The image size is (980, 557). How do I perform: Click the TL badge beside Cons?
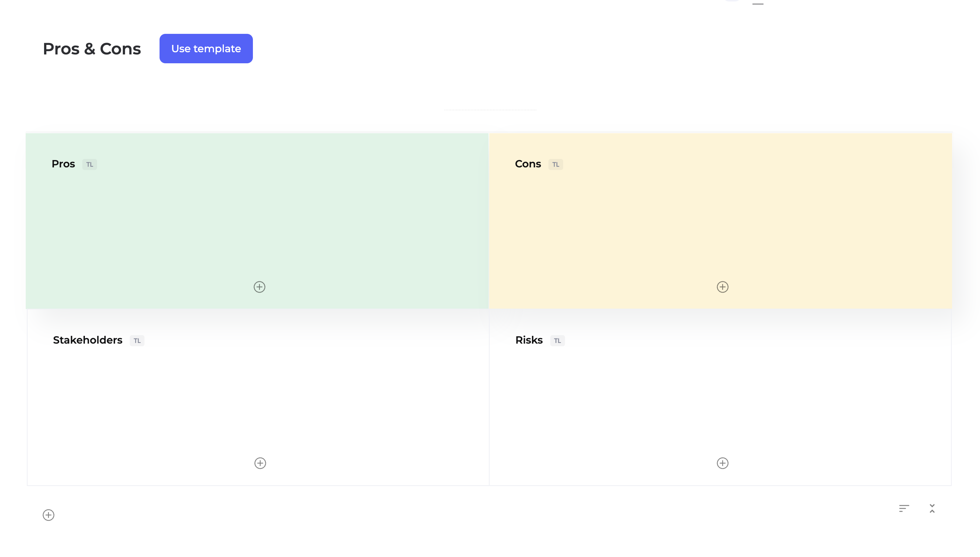[x=556, y=164]
